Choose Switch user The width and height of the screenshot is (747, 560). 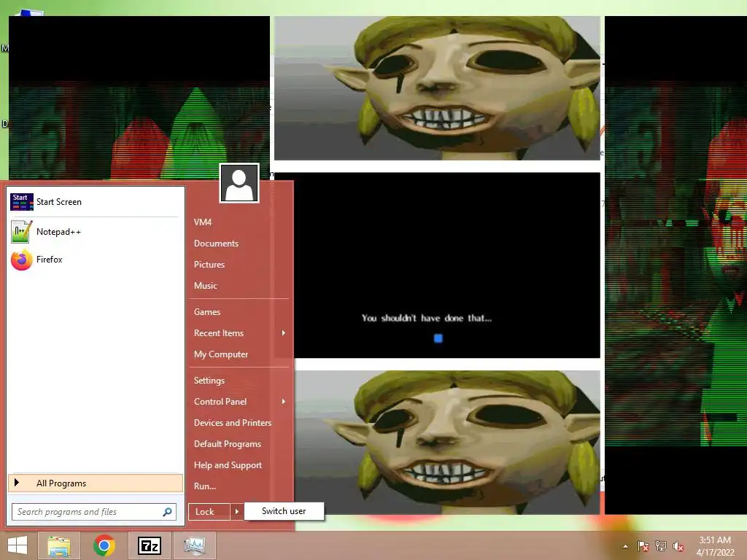(x=284, y=511)
